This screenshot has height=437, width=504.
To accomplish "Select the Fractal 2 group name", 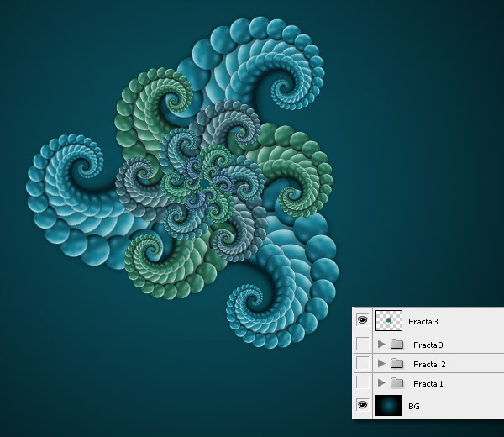I will click(429, 365).
